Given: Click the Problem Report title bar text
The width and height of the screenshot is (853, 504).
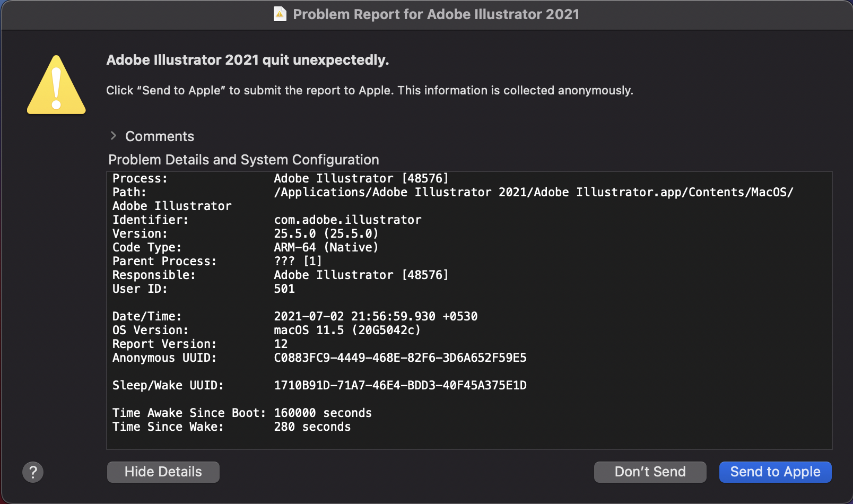Looking at the screenshot, I should coord(437,14).
